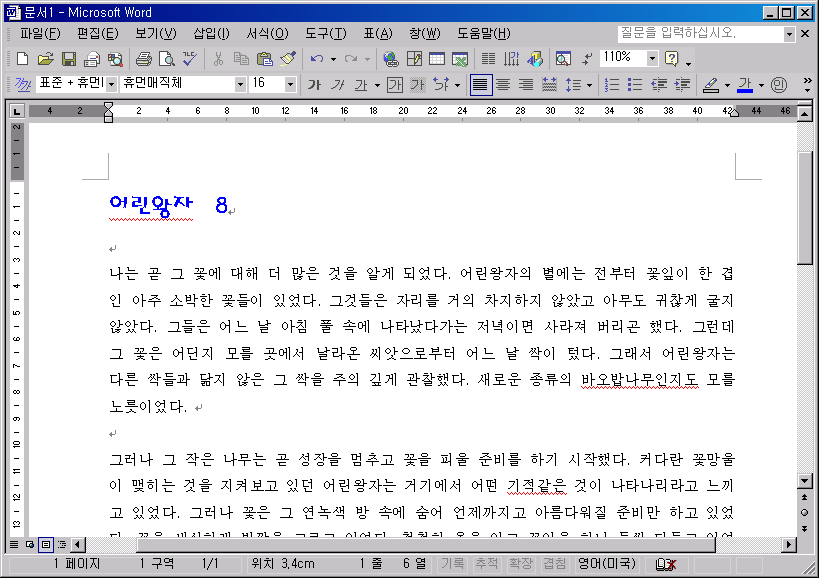The height and width of the screenshot is (578, 819).
Task: Open the 서식(O) menu
Action: click(267, 34)
